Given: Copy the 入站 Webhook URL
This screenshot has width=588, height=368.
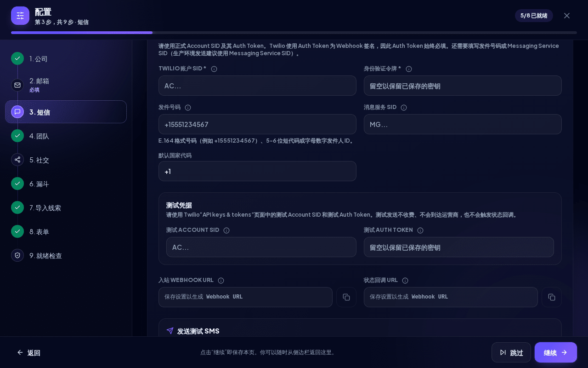Looking at the screenshot, I should click(346, 297).
